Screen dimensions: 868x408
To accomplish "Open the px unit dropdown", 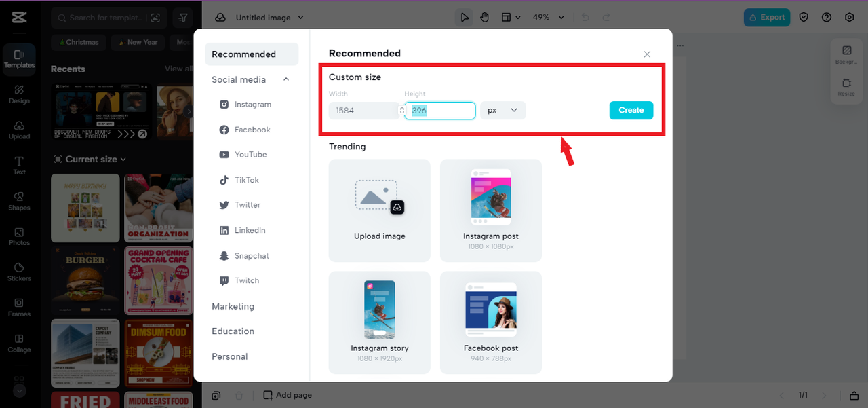I will tap(503, 110).
